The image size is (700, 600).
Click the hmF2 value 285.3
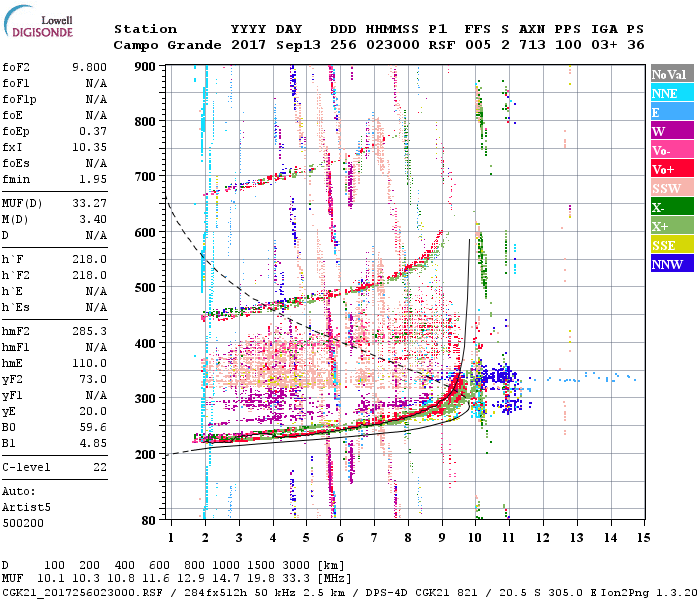pyautogui.click(x=89, y=331)
